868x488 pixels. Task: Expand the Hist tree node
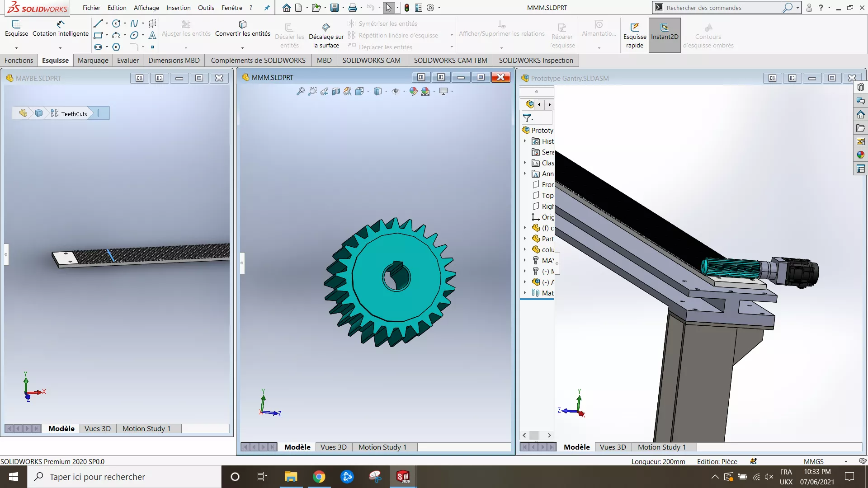point(525,141)
